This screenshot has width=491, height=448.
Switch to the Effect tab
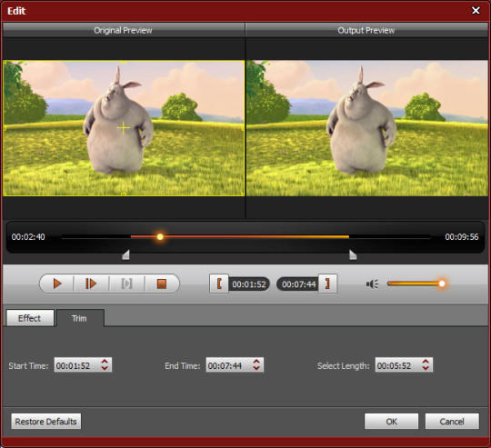pyautogui.click(x=30, y=318)
